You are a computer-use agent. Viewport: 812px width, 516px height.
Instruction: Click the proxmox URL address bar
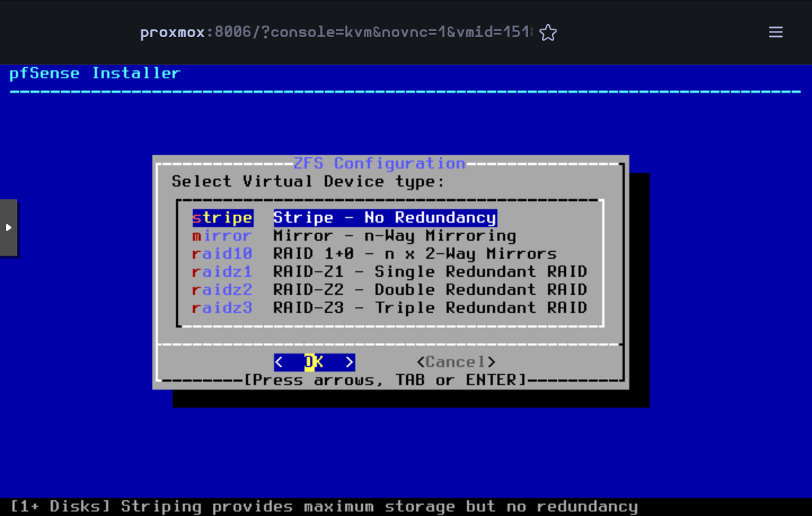tap(335, 32)
